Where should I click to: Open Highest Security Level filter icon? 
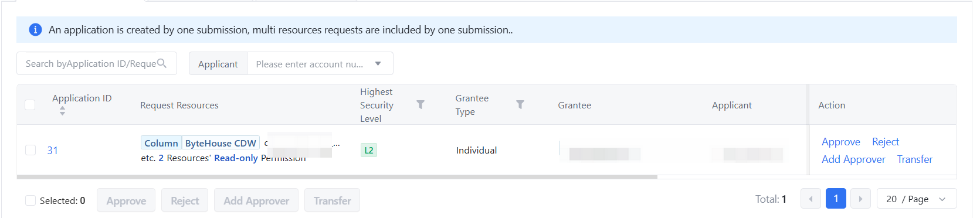click(x=421, y=104)
